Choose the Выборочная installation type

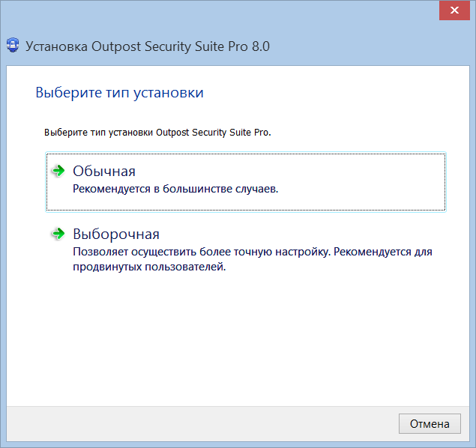116,234
